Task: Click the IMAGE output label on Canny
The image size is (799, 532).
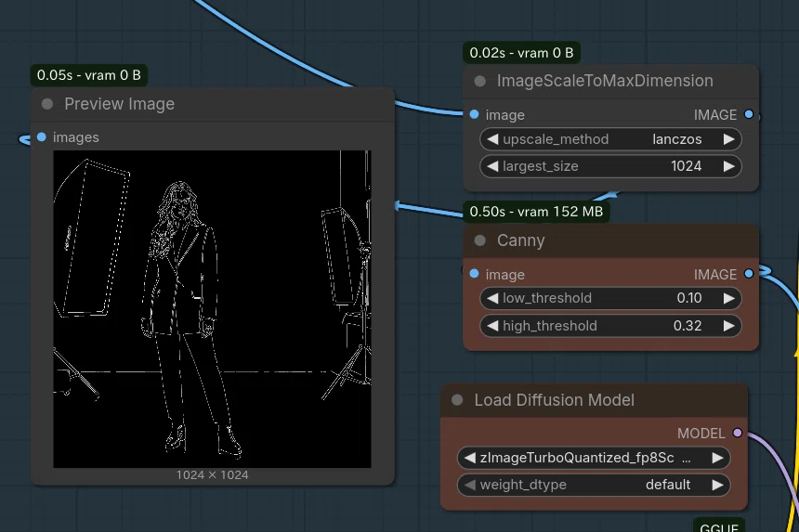Action: [715, 275]
